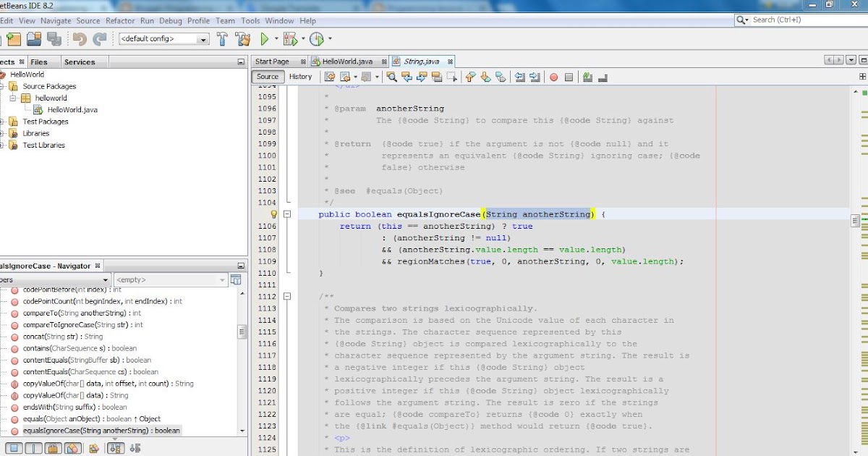Image resolution: width=868 pixels, height=456 pixels.
Task: Collapse the equalsIgnoreCase method fold on line 1105
Action: pyautogui.click(x=287, y=214)
